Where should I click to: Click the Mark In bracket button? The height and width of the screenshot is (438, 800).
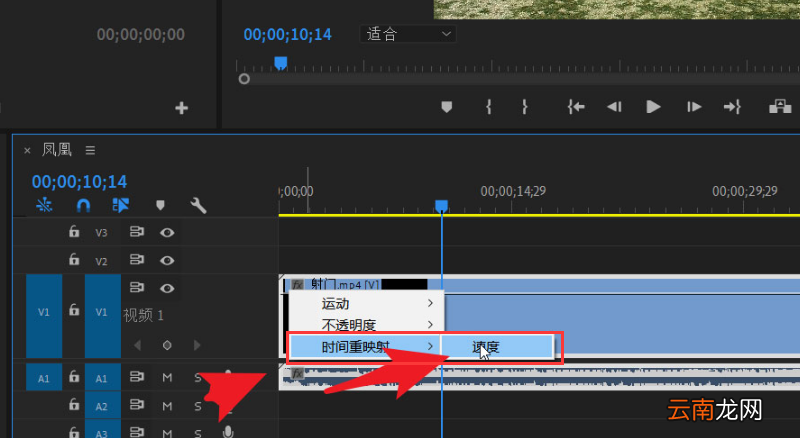click(488, 107)
